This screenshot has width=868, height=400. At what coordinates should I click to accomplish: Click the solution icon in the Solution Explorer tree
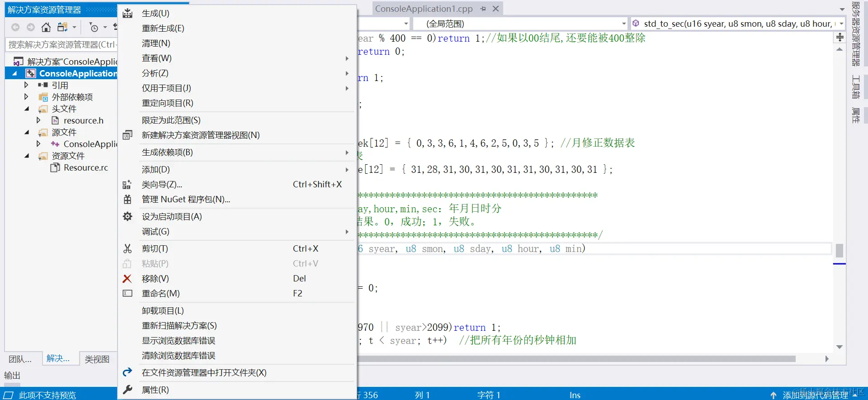[x=19, y=62]
